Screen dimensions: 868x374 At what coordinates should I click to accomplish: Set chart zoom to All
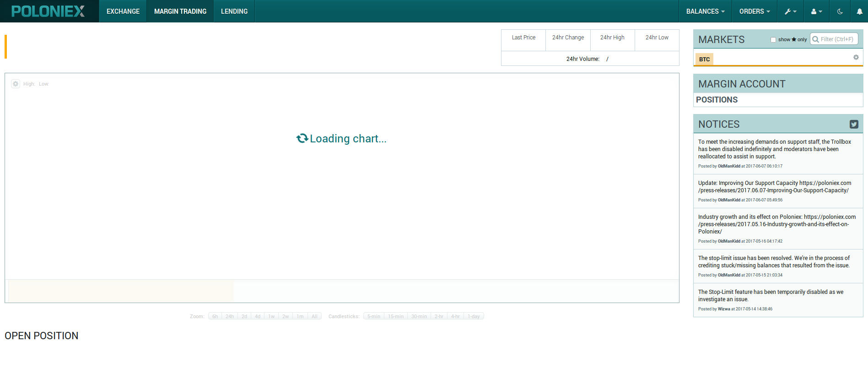coord(314,316)
